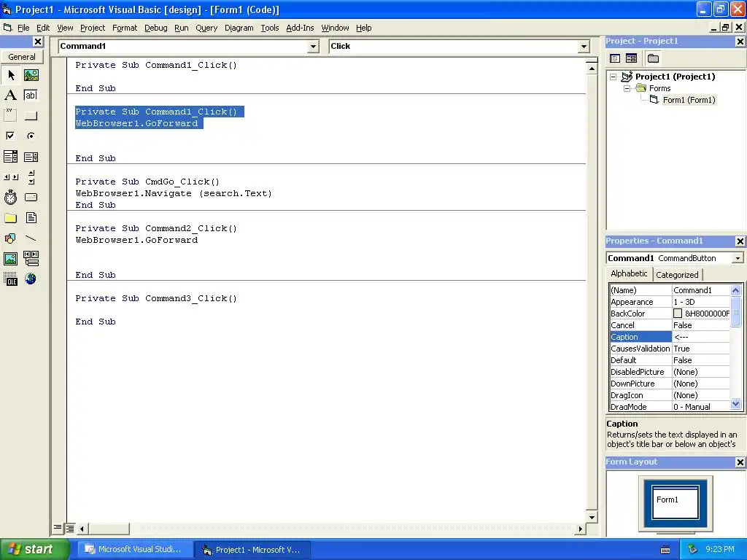747x560 pixels.
Task: Open the Project menu
Action: pos(93,28)
